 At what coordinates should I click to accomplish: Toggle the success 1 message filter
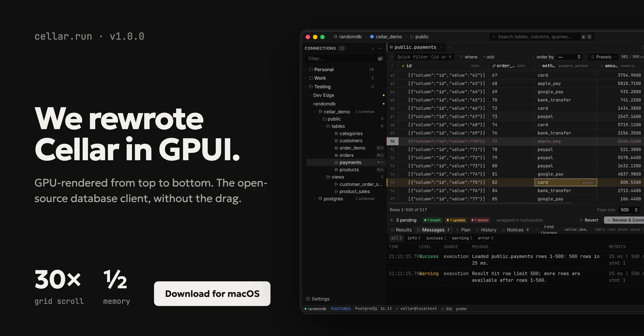click(x=436, y=238)
